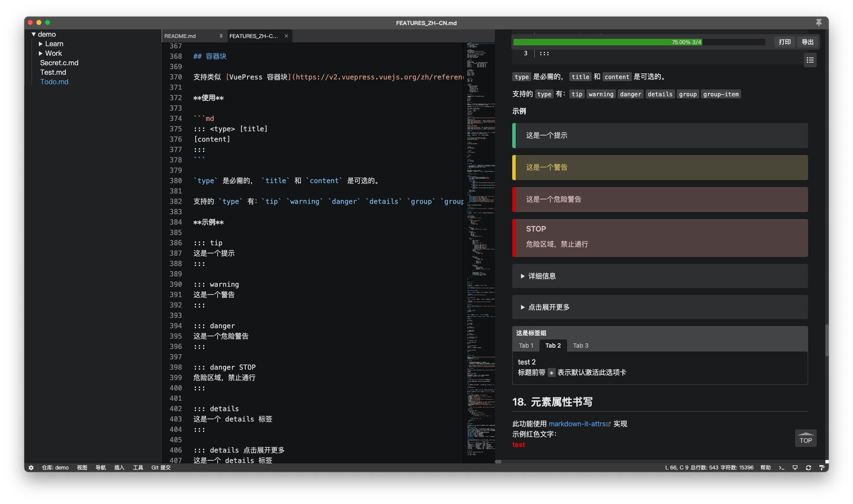
Task: Click the preview vertical scrollbar
Action: pyautogui.click(x=827, y=340)
